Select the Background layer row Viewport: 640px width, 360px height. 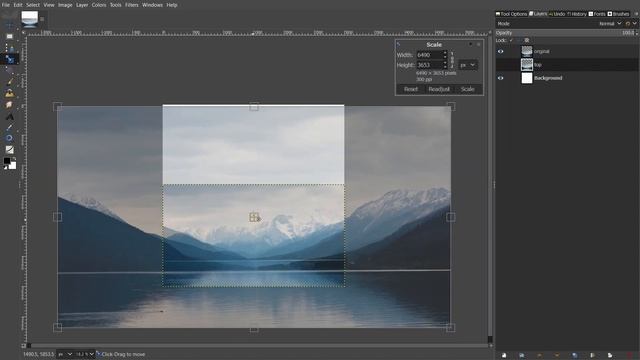point(567,78)
